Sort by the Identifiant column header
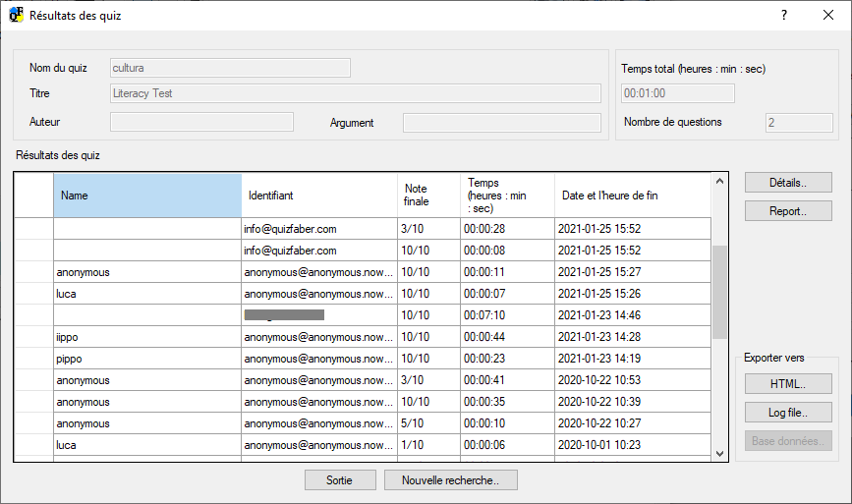The image size is (852, 504). coord(319,196)
